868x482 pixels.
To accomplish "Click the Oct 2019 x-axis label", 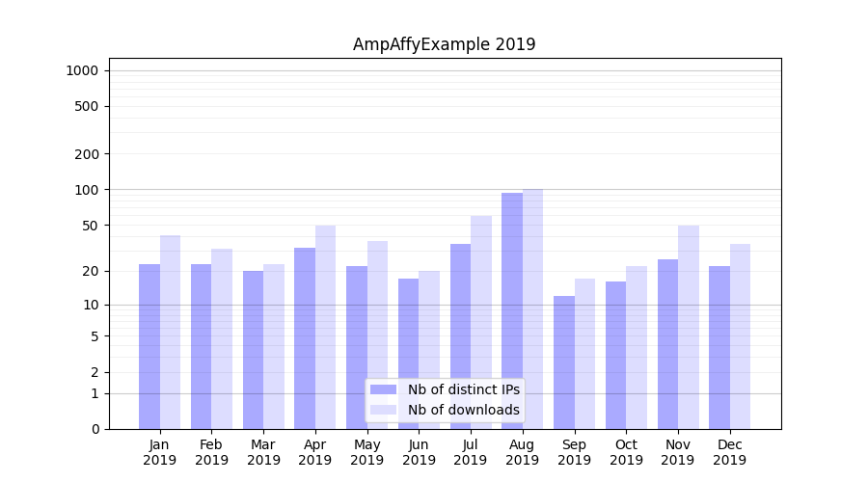I will [626, 452].
